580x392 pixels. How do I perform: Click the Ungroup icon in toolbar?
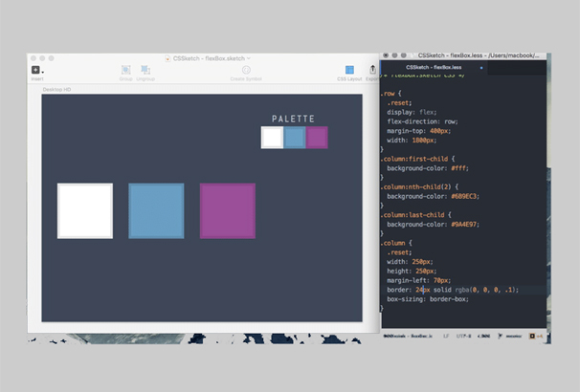point(145,70)
